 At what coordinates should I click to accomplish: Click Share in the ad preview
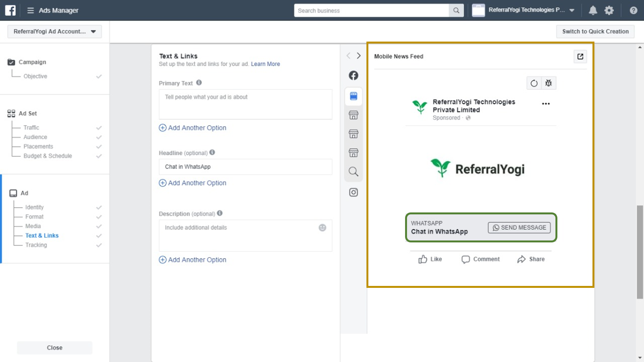[531, 259]
